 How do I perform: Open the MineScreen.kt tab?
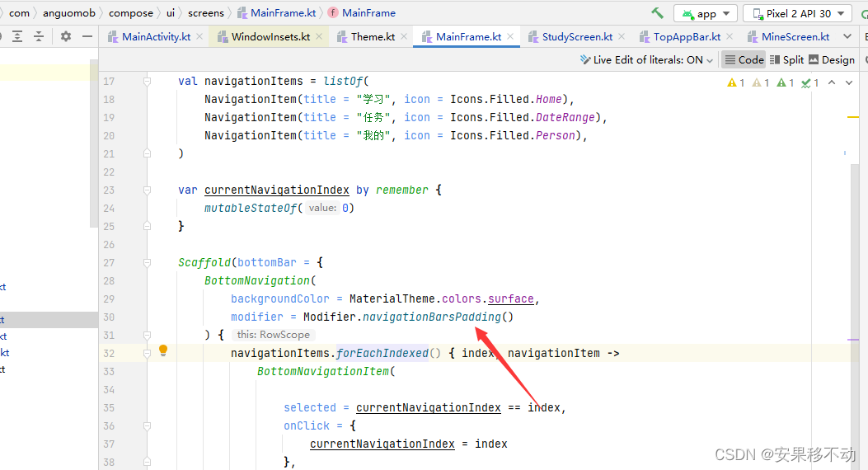click(x=790, y=36)
